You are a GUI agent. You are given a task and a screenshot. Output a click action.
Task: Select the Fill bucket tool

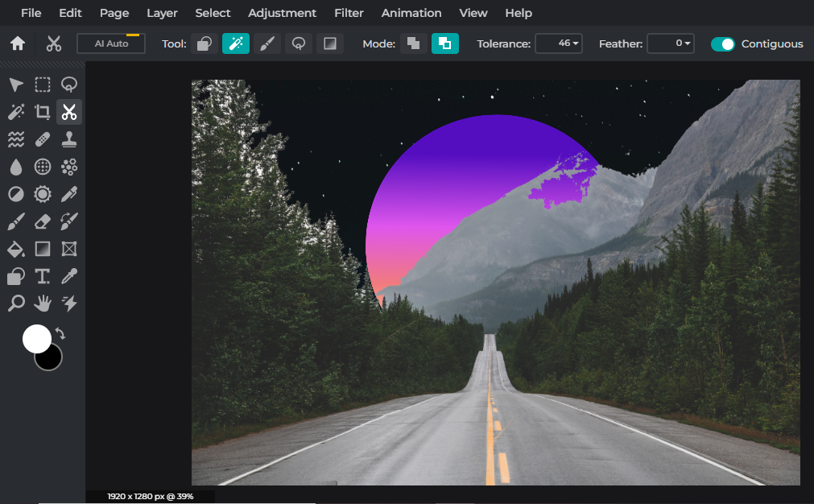click(16, 249)
